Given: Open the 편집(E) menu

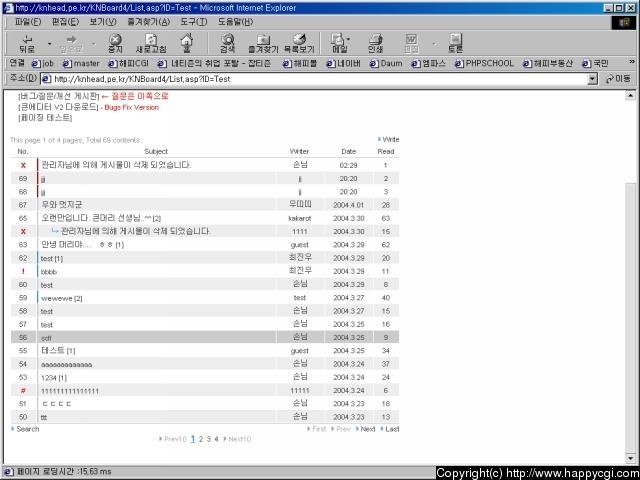Looking at the screenshot, I should pos(65,22).
